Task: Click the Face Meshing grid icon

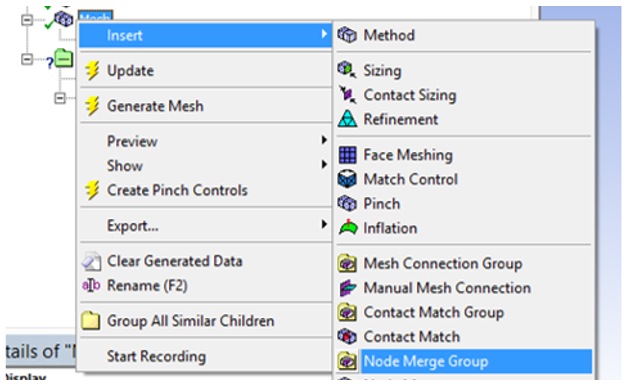Action: (x=347, y=155)
